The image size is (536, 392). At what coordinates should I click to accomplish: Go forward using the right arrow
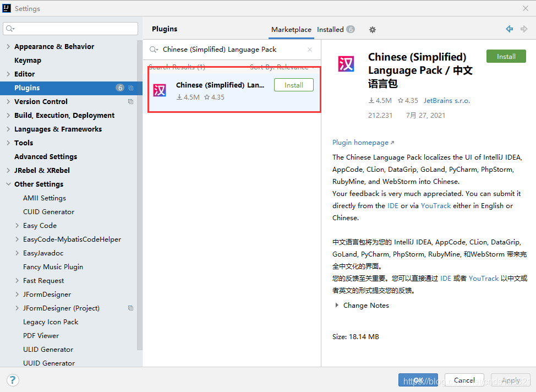[524, 29]
